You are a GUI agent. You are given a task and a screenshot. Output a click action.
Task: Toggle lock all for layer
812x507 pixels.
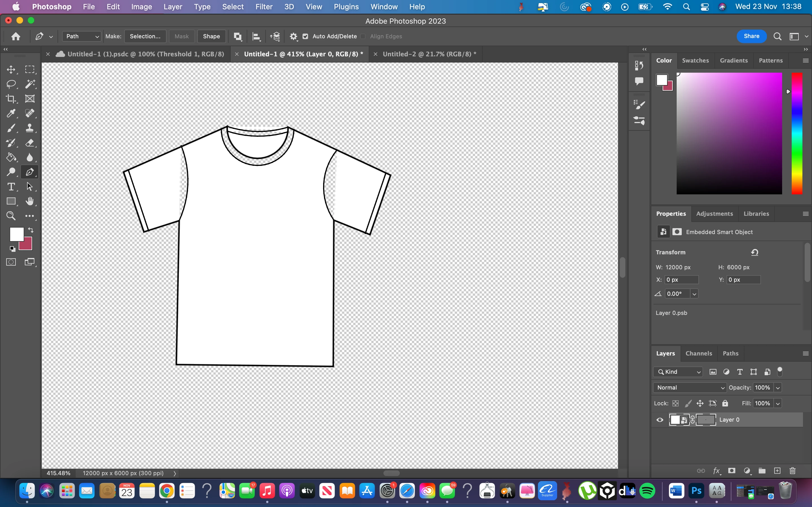pyautogui.click(x=725, y=403)
